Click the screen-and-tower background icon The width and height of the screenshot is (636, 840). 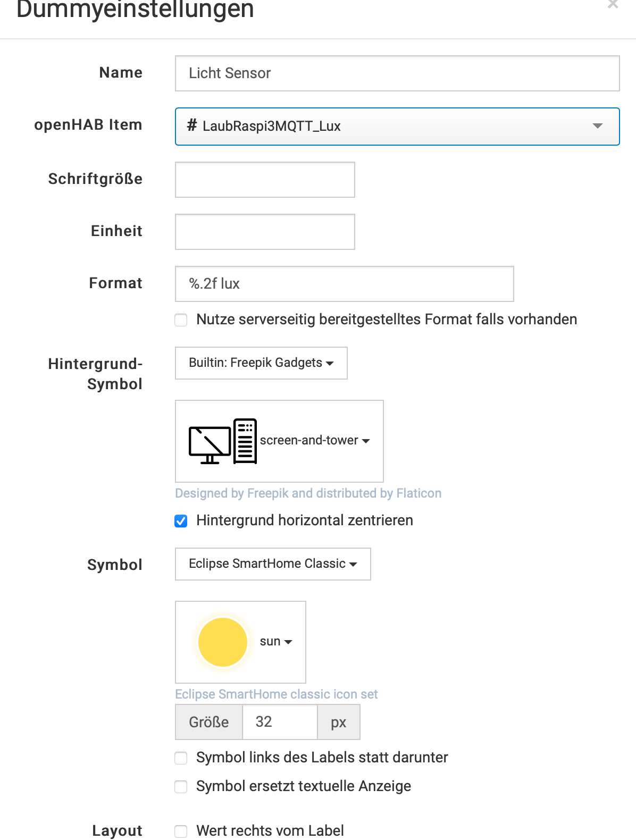coord(223,441)
